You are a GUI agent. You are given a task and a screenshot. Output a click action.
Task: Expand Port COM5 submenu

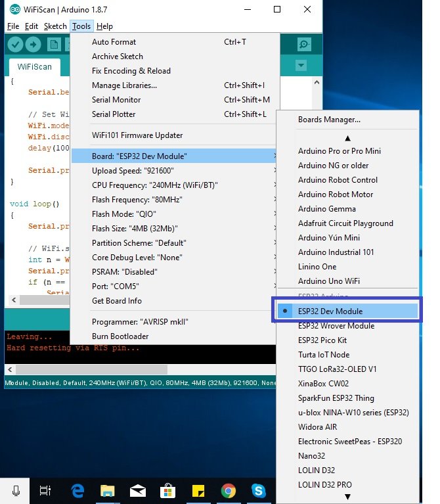click(173, 286)
